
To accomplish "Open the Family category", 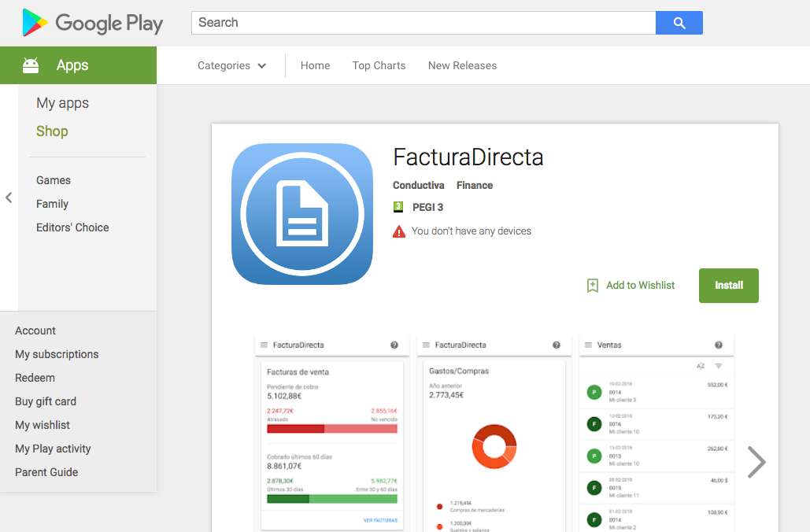I will coord(52,204).
